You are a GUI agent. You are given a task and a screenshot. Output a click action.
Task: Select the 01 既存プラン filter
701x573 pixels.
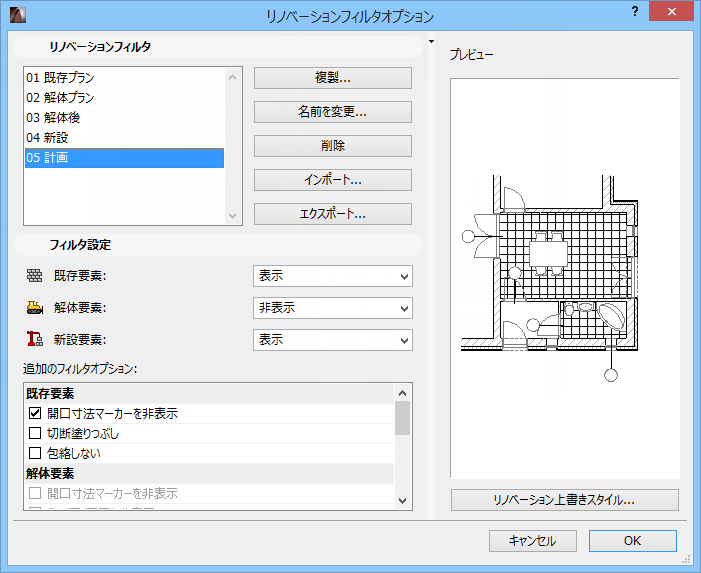tap(124, 78)
